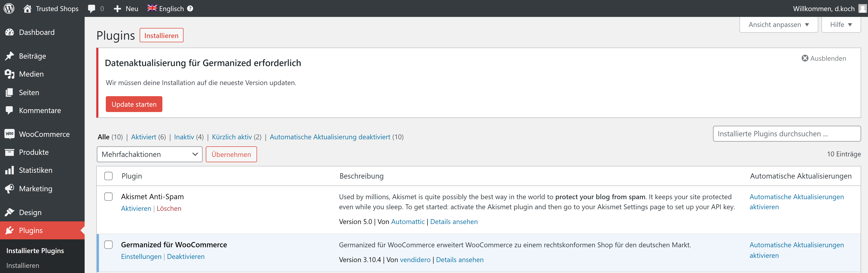The width and height of the screenshot is (868, 273).
Task: Filter plugins by Inaktiv
Action: (184, 137)
